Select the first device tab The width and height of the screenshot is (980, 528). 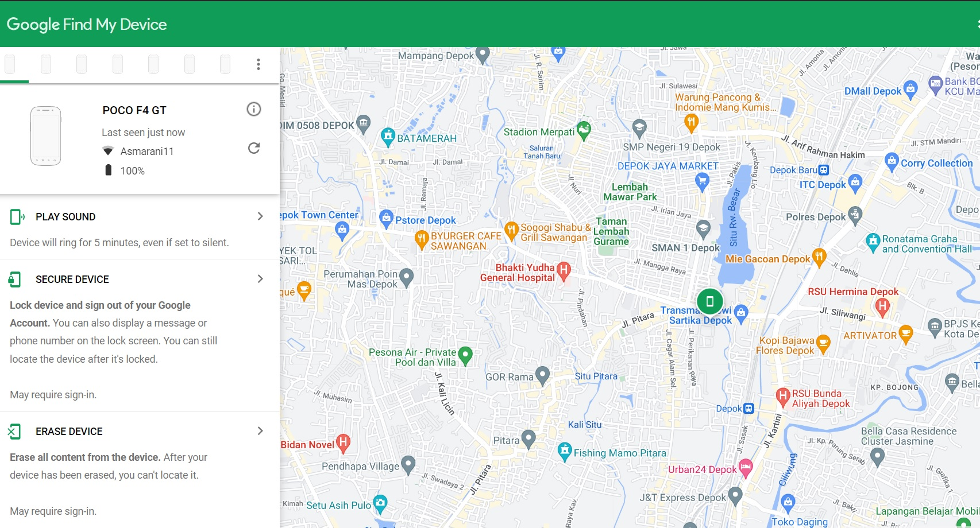[10, 64]
